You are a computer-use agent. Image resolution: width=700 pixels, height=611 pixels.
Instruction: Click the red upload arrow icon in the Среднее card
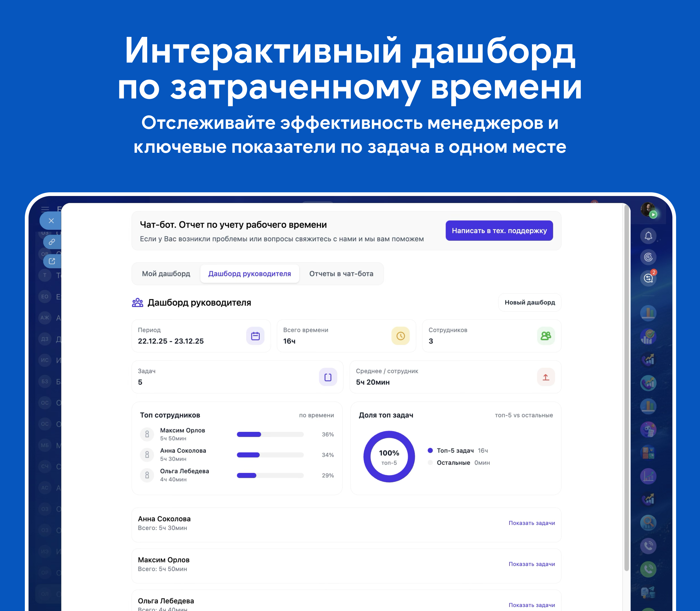tap(545, 377)
